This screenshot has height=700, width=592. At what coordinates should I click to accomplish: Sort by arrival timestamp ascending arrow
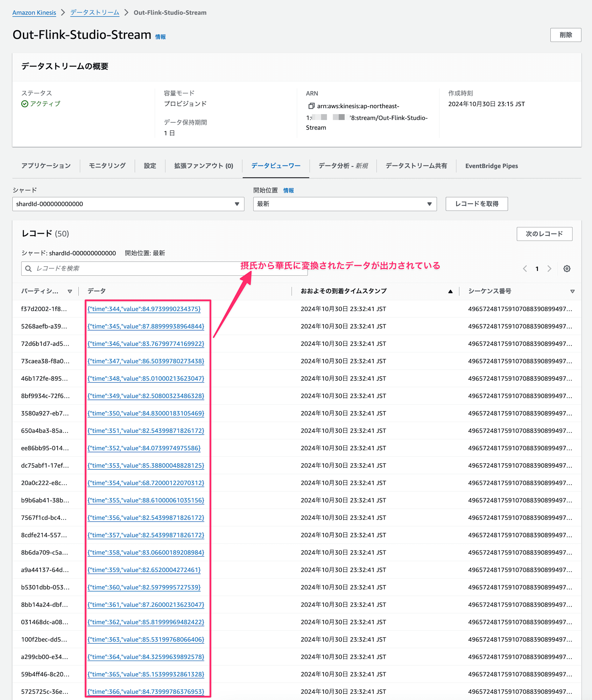point(450,291)
